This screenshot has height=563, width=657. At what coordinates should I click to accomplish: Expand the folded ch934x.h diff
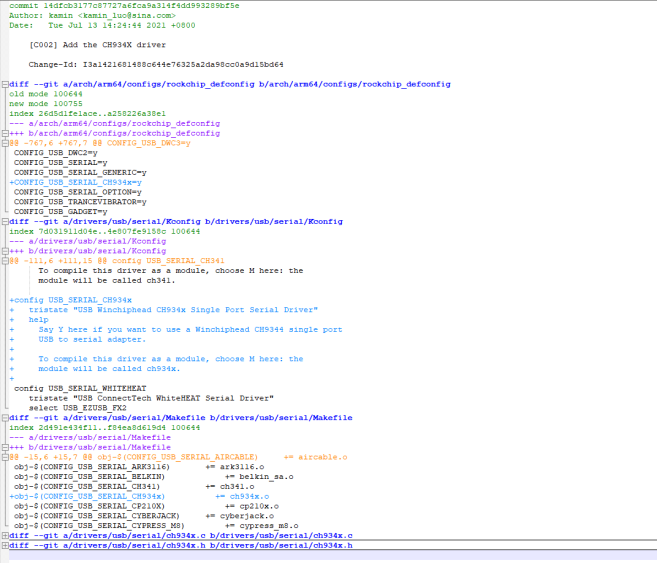pos(5,545)
